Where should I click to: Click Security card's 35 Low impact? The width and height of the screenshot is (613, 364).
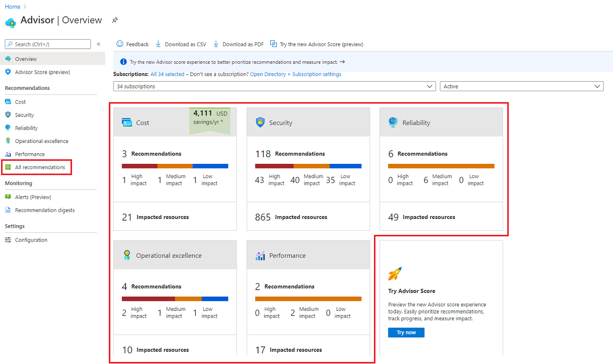340,180
